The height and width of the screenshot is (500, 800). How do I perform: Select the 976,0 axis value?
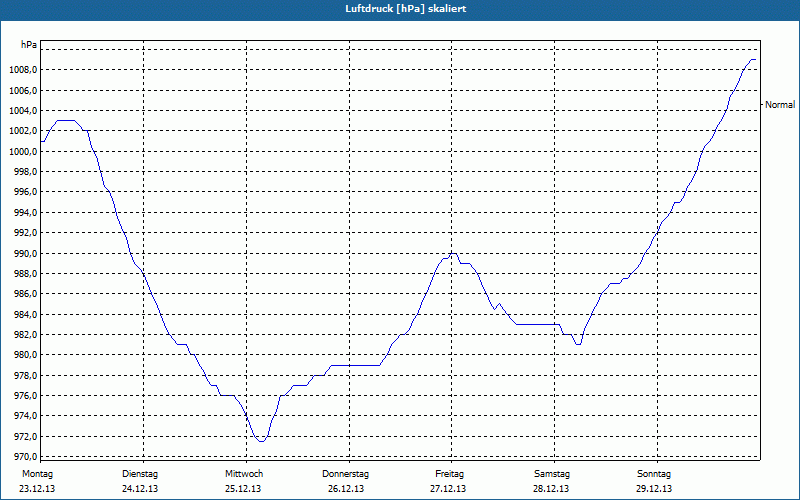(25, 396)
